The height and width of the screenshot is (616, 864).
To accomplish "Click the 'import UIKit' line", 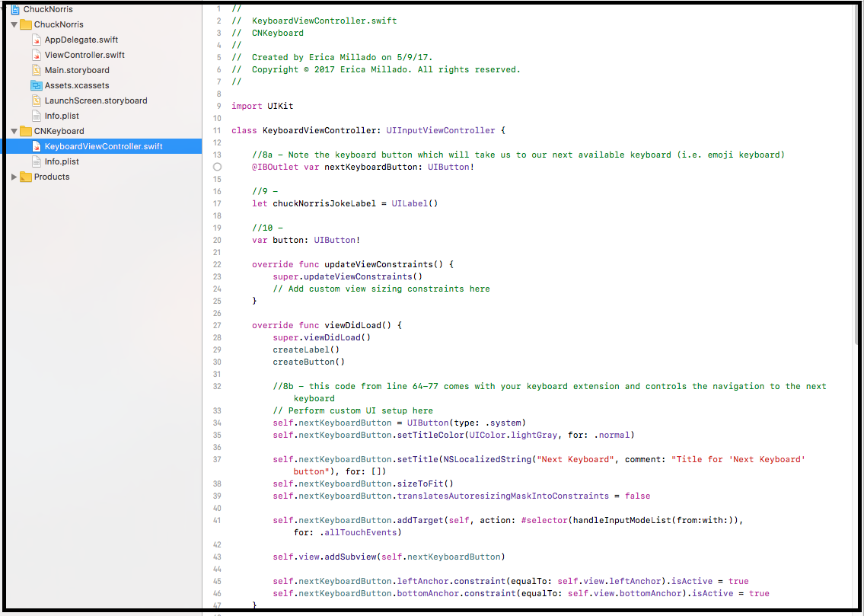I will pyautogui.click(x=263, y=106).
